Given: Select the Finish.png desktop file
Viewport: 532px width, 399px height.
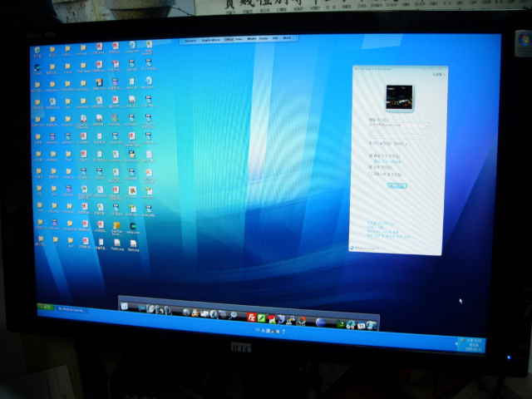Looking at the screenshot, I should tap(116, 245).
